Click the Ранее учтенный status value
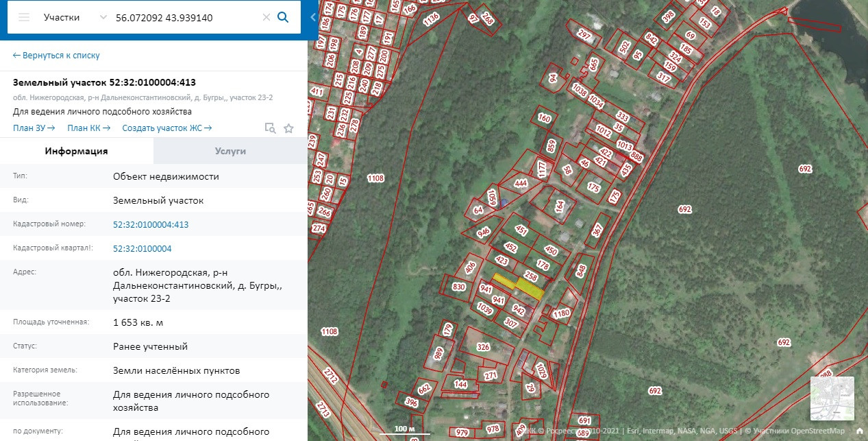The image size is (868, 441). 150,346
